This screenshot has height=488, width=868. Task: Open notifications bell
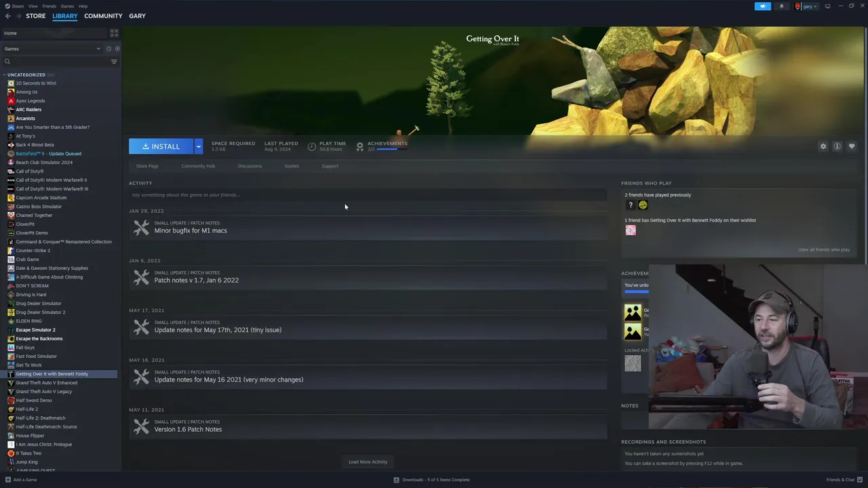[781, 6]
